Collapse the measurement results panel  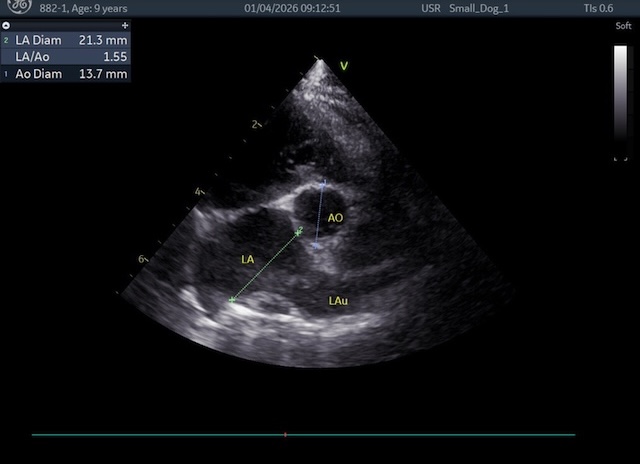[6, 24]
